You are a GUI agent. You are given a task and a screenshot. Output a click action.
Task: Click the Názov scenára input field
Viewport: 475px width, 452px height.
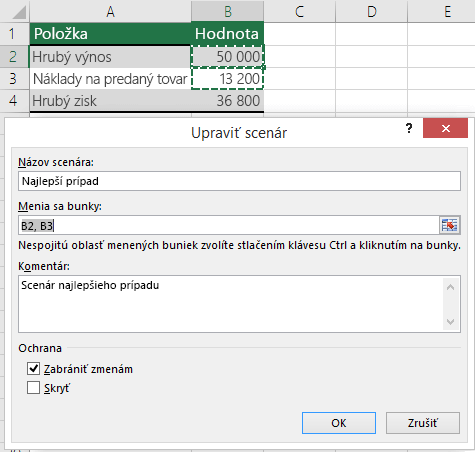click(239, 181)
